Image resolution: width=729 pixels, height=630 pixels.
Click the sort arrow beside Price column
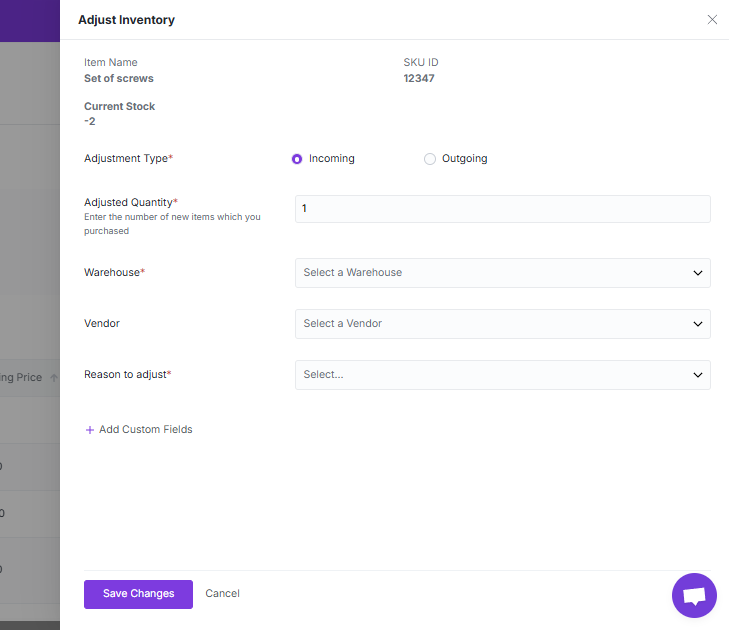[54, 378]
